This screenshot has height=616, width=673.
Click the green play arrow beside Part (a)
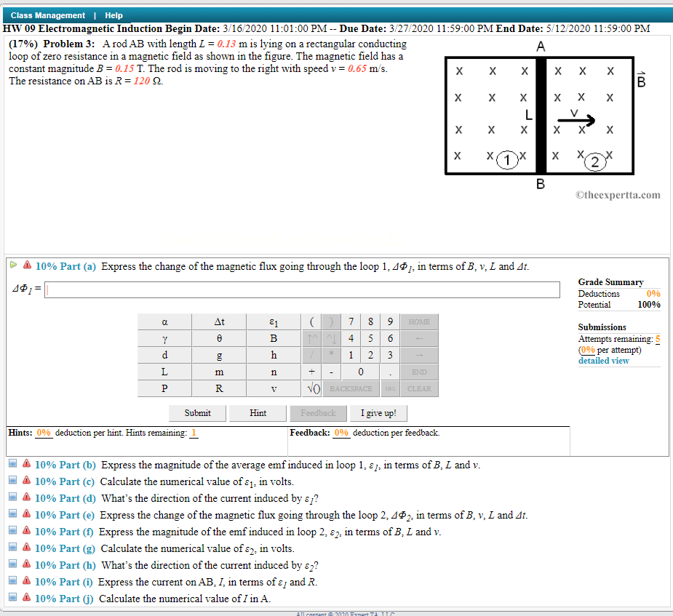[13, 265]
